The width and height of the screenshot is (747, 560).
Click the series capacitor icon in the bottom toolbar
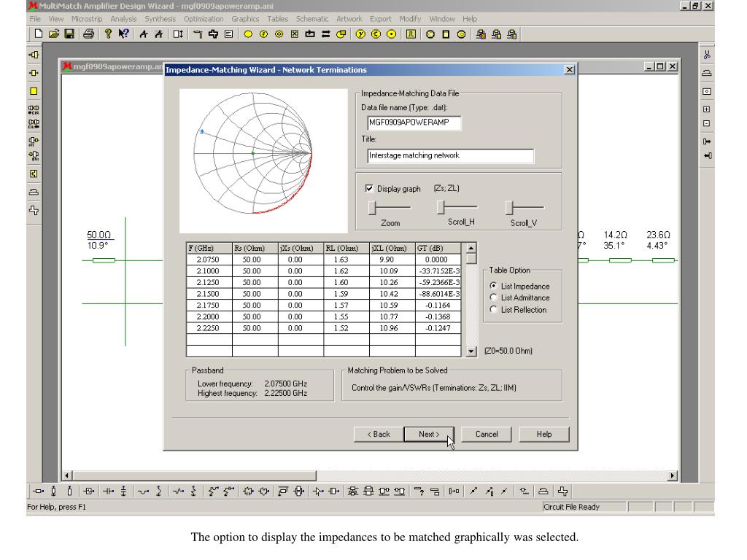coord(109,491)
